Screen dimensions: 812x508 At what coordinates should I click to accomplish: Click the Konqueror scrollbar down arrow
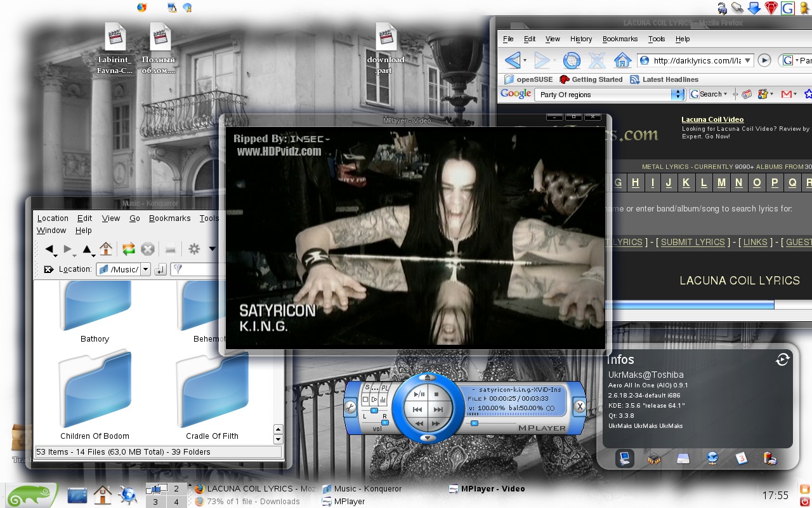(x=278, y=439)
